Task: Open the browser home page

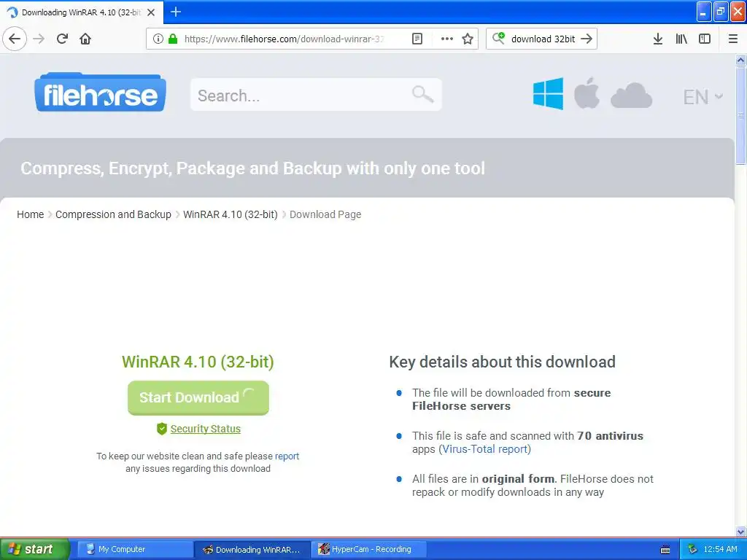Action: (x=85, y=39)
